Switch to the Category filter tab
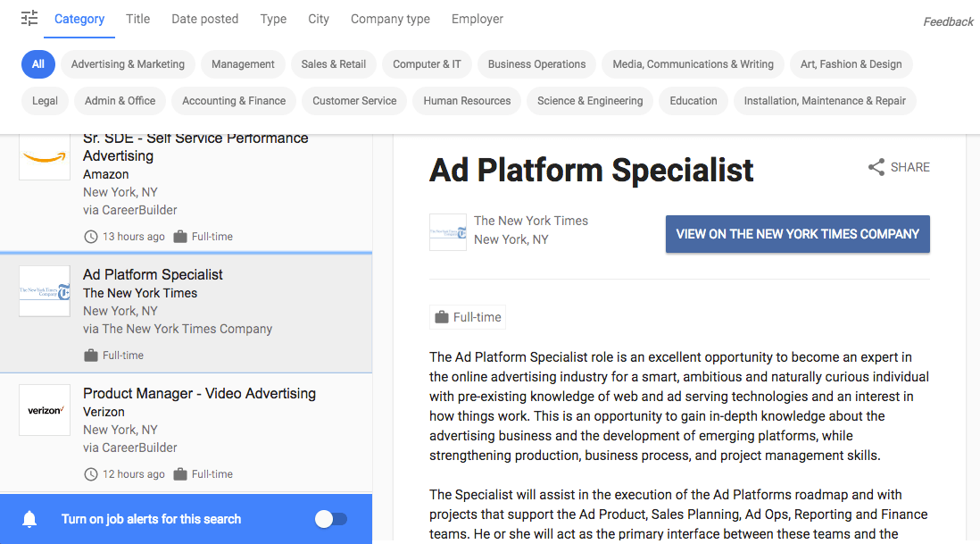980x544 pixels. [79, 18]
